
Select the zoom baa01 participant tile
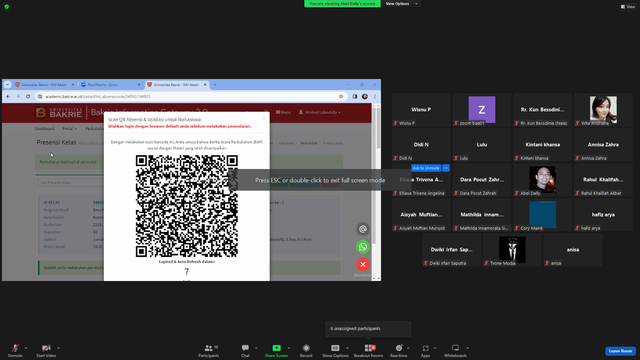(x=482, y=109)
